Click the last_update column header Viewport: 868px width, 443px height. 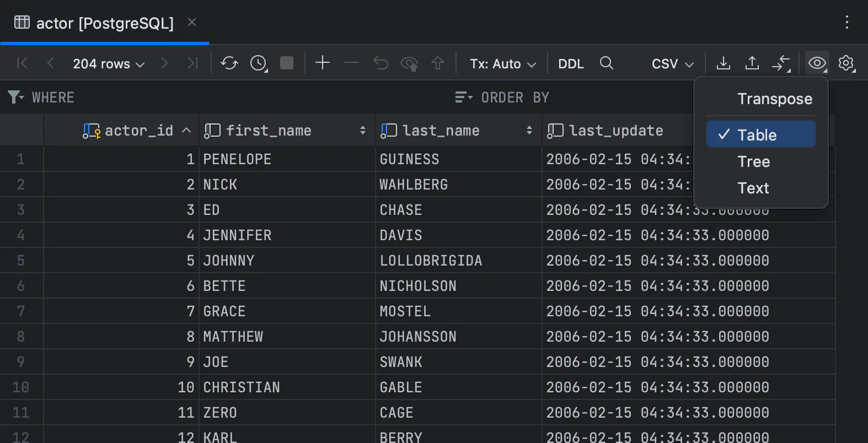(617, 131)
